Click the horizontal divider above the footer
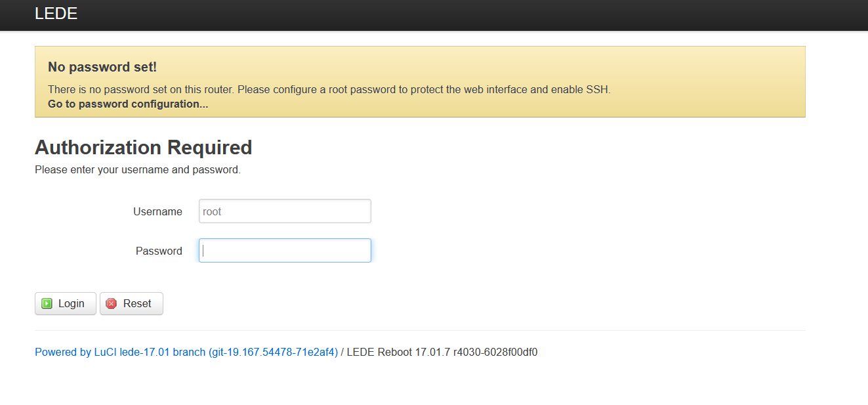 click(420, 330)
